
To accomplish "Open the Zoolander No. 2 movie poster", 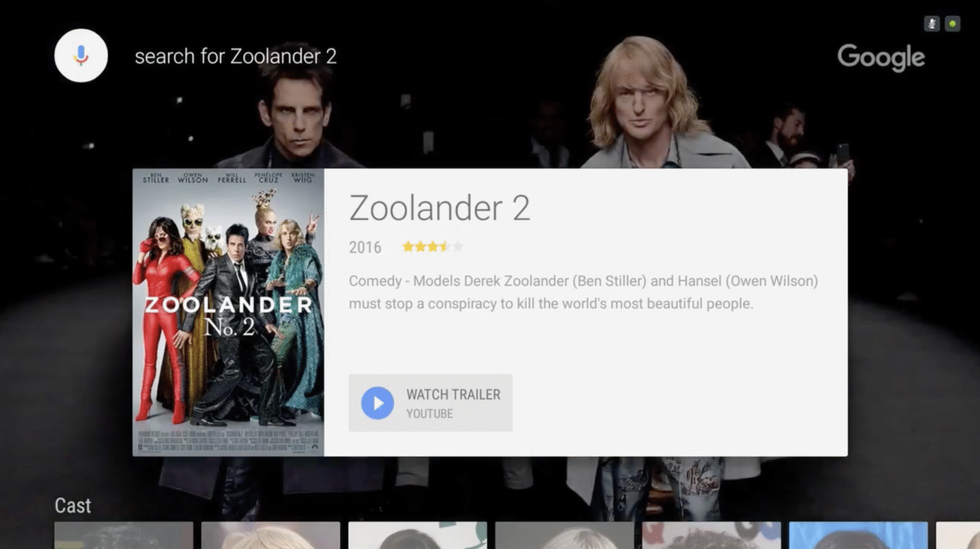I will tap(228, 312).
